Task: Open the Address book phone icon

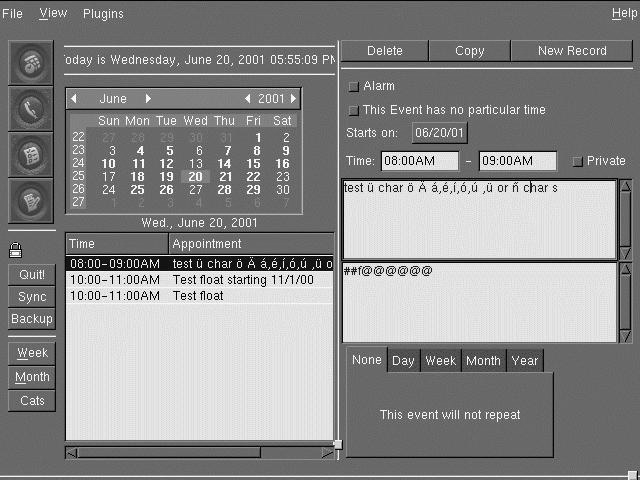Action: point(32,109)
